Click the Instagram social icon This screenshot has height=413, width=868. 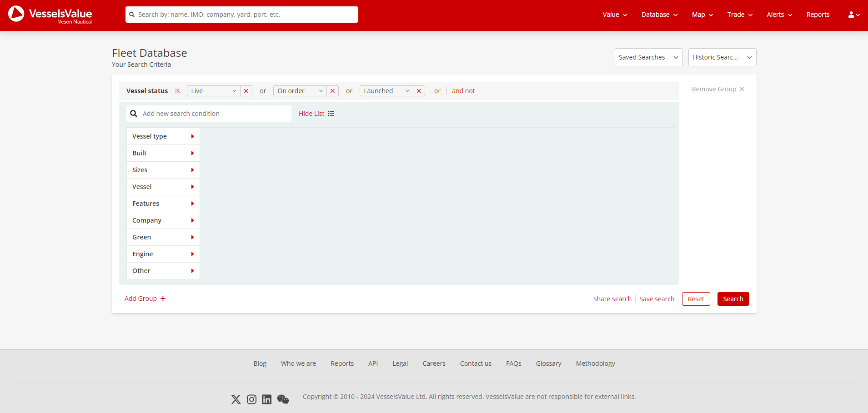click(251, 399)
